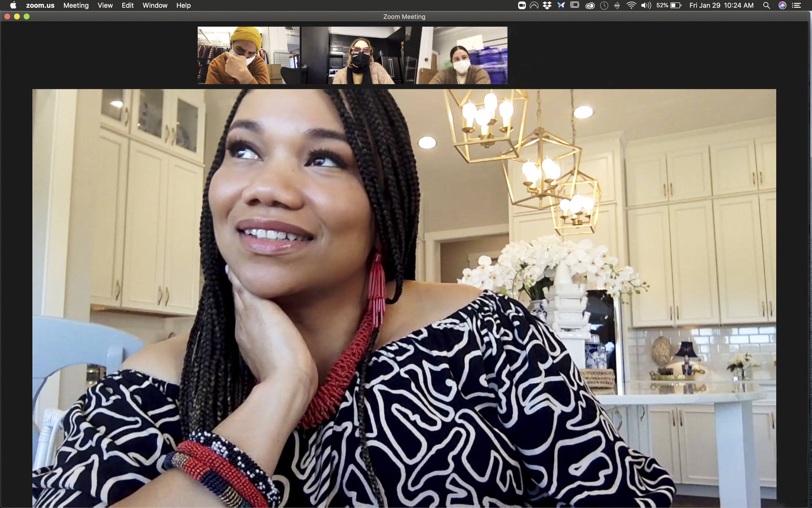The width and height of the screenshot is (812, 508).
Task: Open the Edit menu
Action: (128, 6)
